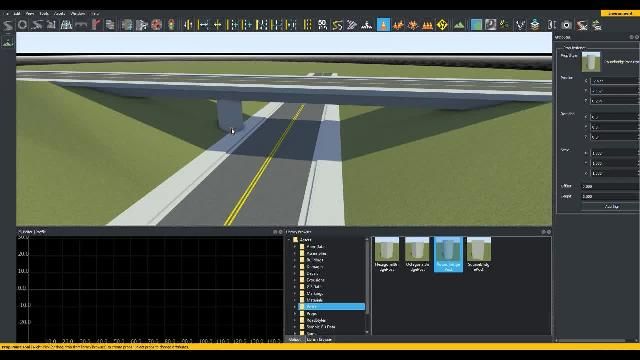Click the blue-green square surface icon
The height and width of the screenshot is (360, 640).
pyautogui.click(x=476, y=25)
